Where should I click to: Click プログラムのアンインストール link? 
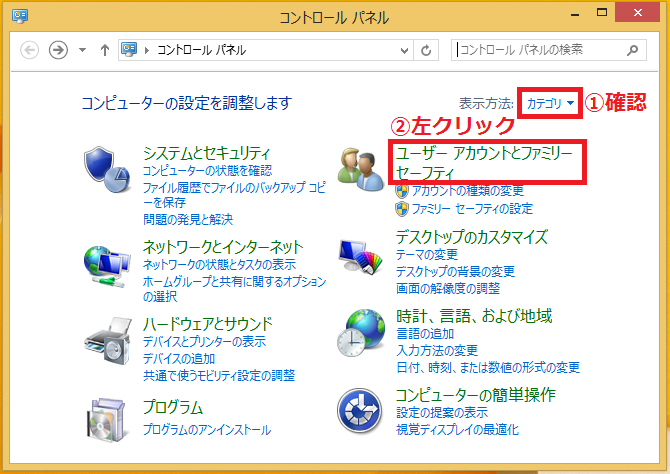207,429
